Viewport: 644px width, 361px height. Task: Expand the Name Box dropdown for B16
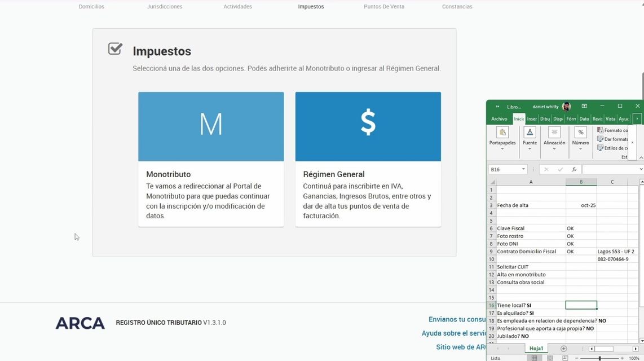click(x=523, y=169)
